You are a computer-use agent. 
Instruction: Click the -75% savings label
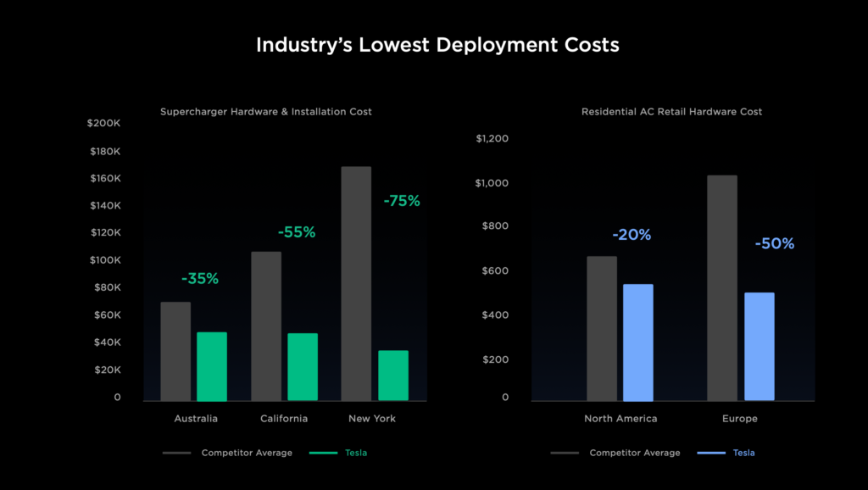(x=402, y=201)
